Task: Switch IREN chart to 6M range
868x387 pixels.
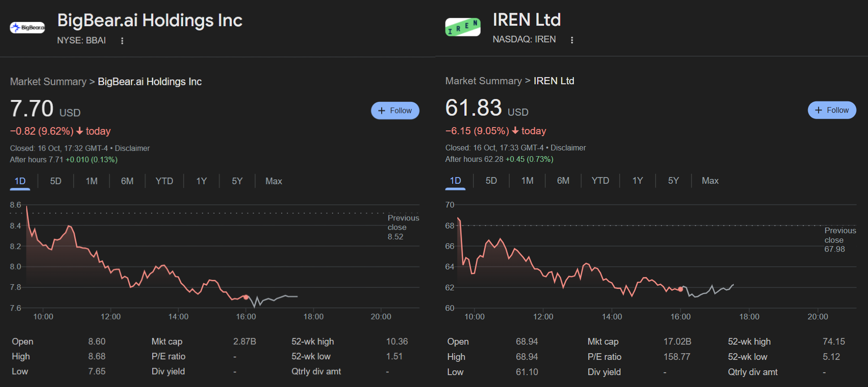Action: 563,181
